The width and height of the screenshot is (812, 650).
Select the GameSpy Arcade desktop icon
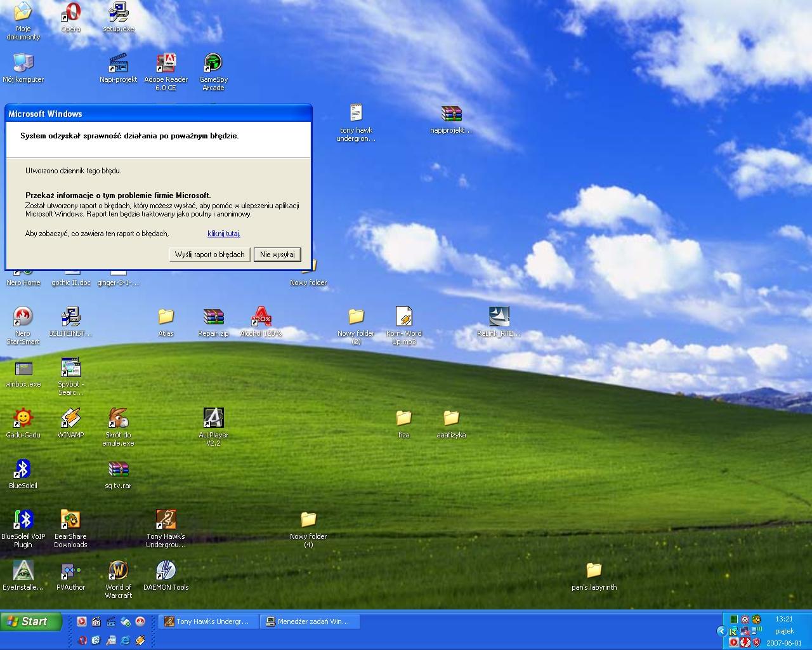point(214,72)
